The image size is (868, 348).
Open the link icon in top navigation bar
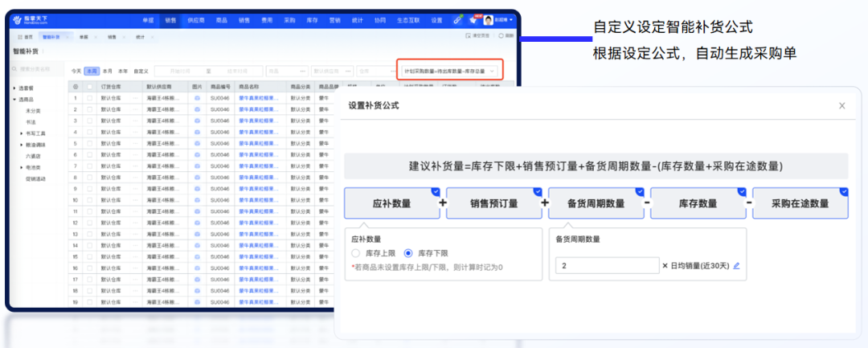coord(457,20)
